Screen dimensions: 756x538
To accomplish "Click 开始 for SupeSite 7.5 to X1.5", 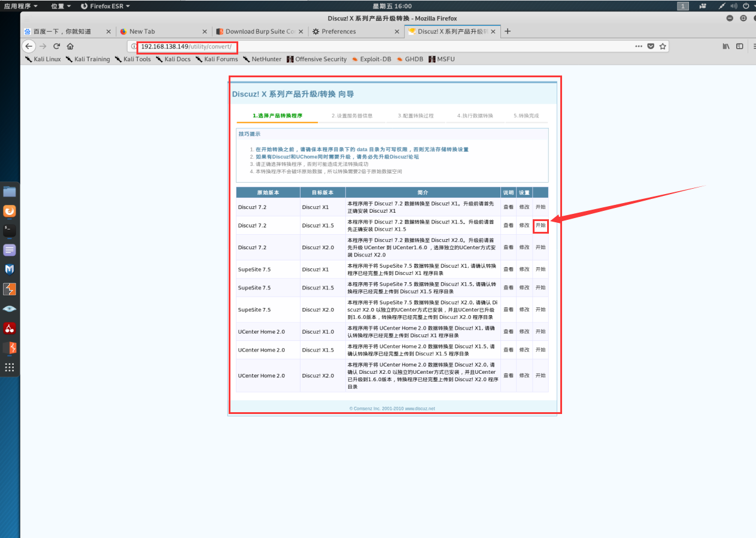I will pos(541,288).
